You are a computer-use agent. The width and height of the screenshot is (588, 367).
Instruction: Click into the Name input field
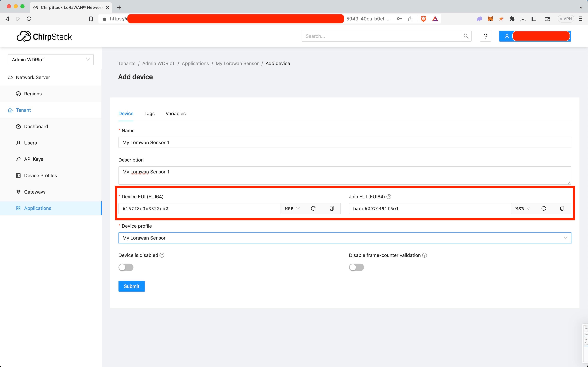[344, 142]
